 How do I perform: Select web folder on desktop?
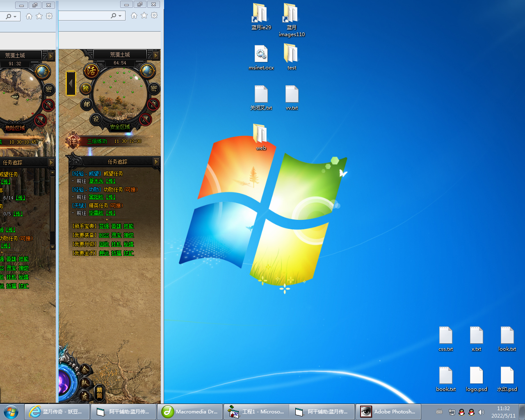(261, 137)
